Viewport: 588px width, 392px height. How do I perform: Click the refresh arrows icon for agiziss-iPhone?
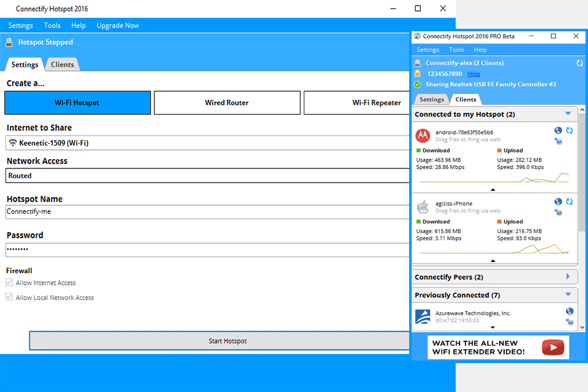570,202
